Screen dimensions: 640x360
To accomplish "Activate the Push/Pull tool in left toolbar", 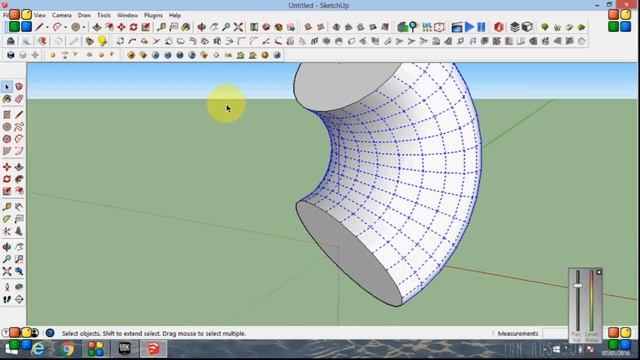I will pos(19,167).
